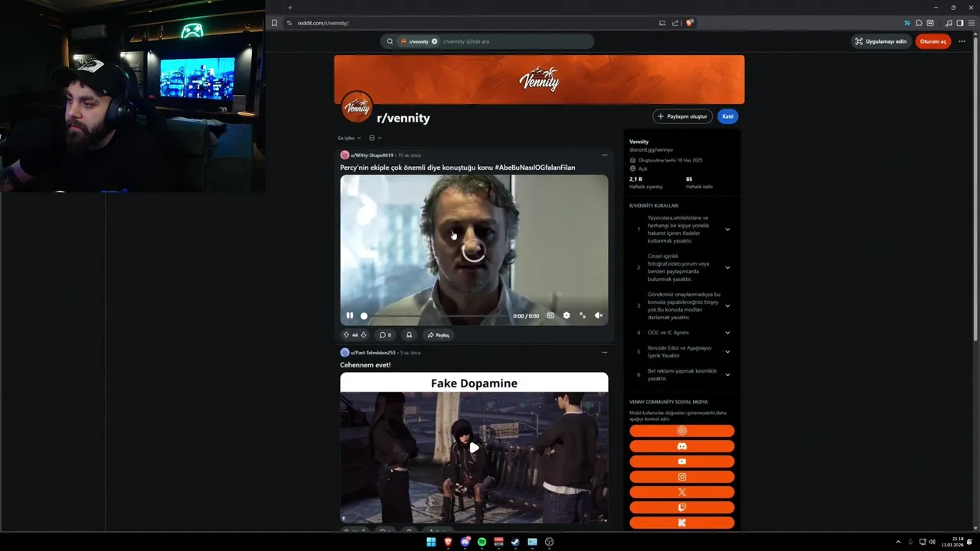Image resolution: width=980 pixels, height=551 pixels.
Task: Open Brave Wallet toolbar icon
Action: (x=930, y=23)
